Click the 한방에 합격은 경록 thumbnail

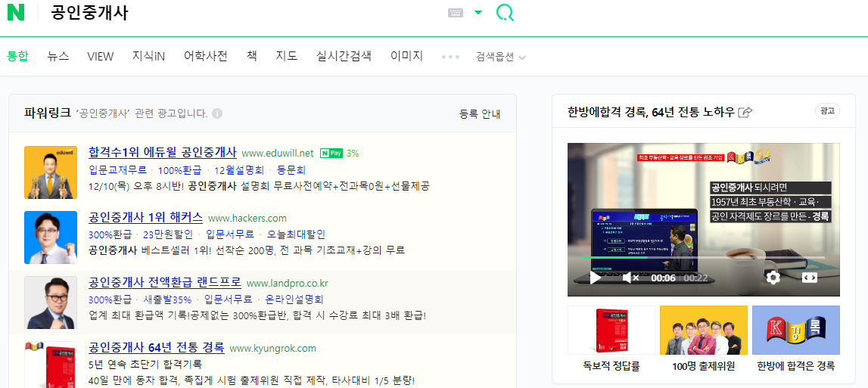coord(795,330)
